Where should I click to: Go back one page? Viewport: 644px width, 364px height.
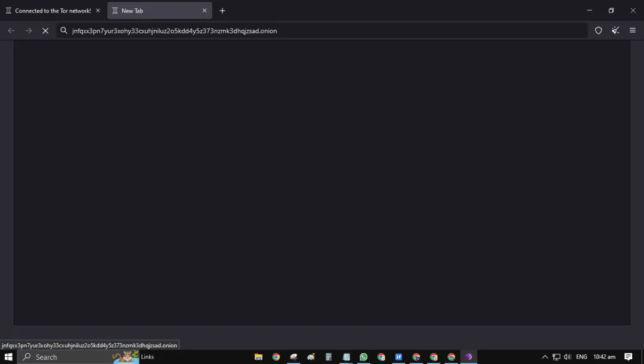(11, 31)
